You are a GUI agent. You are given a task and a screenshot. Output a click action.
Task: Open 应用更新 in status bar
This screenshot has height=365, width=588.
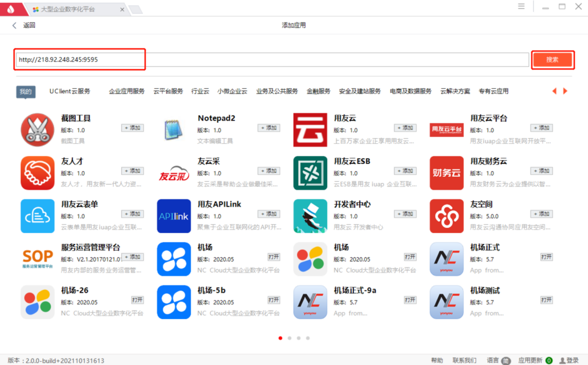535,360
